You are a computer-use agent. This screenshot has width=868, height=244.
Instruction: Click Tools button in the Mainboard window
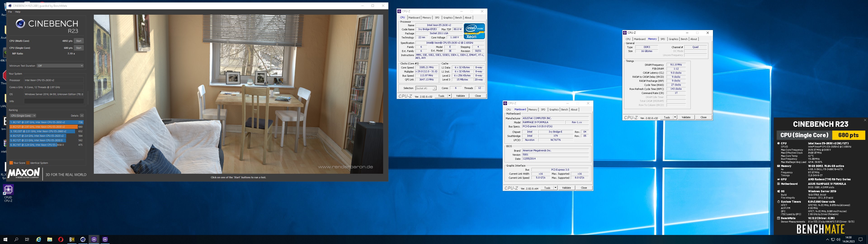[547, 188]
